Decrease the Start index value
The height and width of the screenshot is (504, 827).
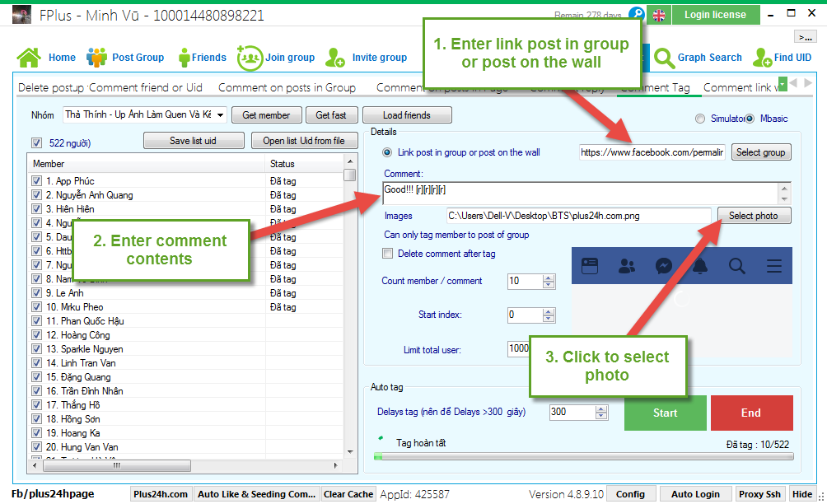pos(549,319)
